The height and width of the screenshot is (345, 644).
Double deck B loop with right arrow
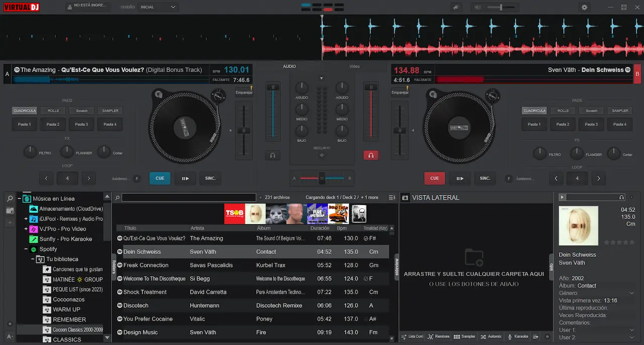pos(598,178)
